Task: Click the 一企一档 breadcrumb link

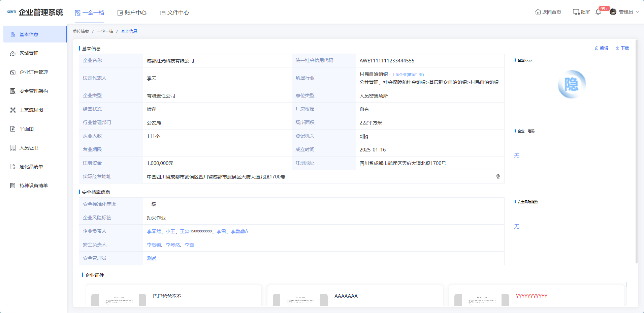Action: (105, 31)
